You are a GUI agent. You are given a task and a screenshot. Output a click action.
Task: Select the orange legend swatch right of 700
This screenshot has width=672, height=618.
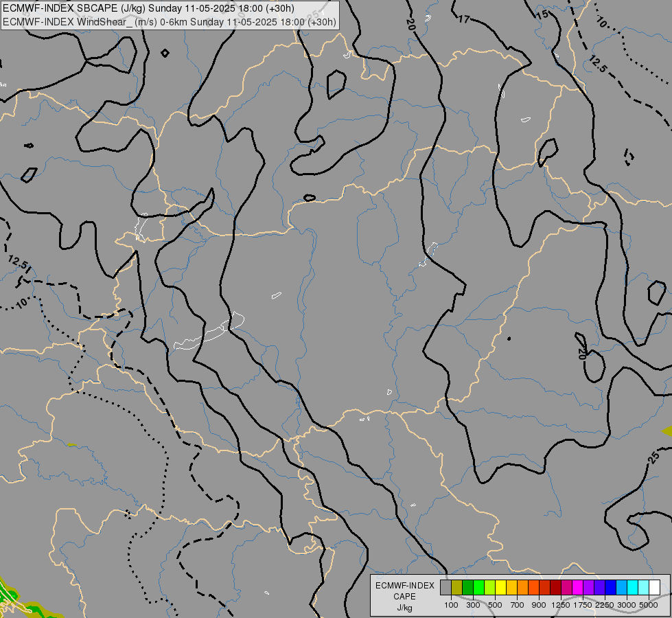[522, 588]
